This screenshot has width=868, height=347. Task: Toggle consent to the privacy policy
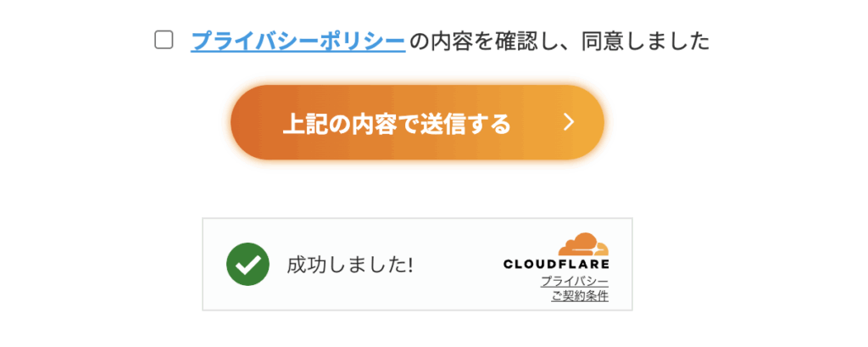[x=164, y=40]
